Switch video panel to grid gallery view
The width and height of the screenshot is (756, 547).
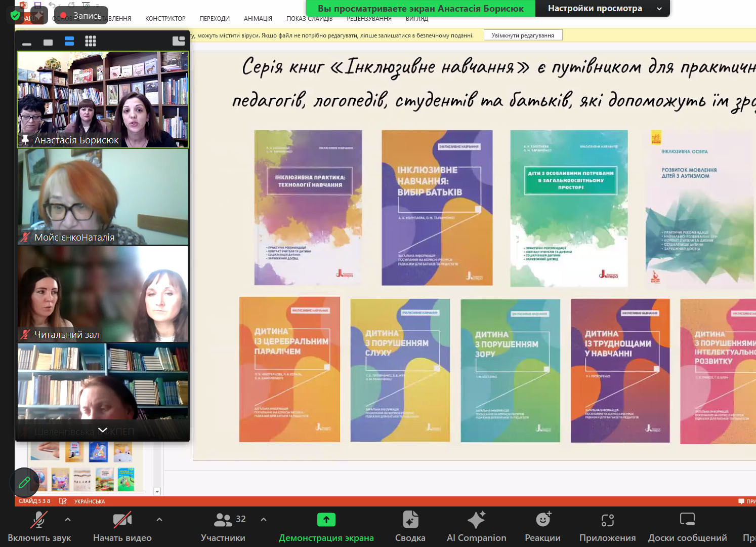pos(91,42)
